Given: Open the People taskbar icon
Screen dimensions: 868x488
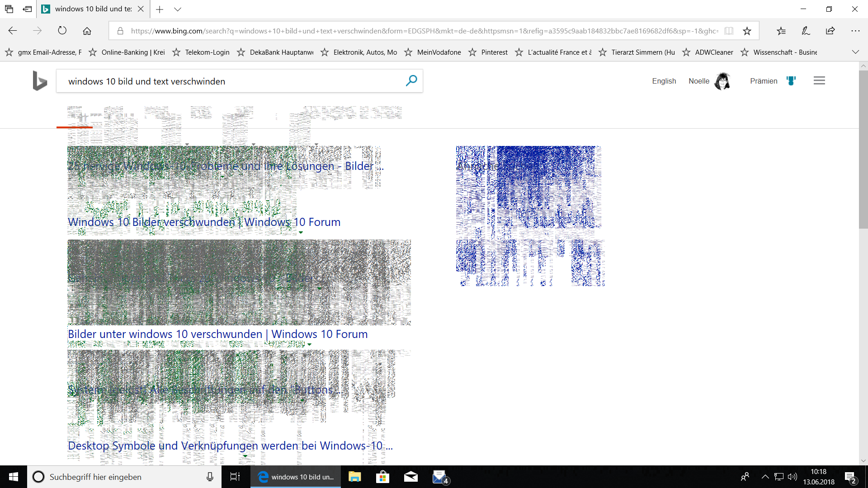Looking at the screenshot, I should point(745,477).
